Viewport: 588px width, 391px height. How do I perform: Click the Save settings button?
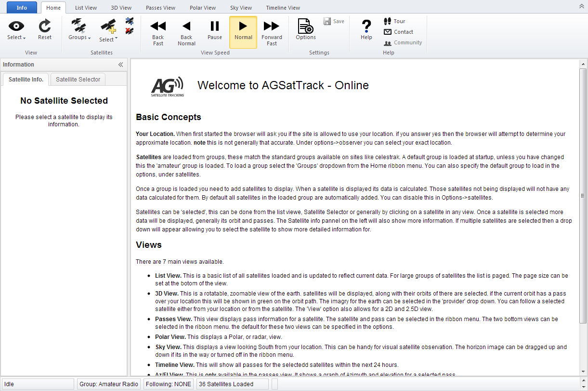click(334, 21)
